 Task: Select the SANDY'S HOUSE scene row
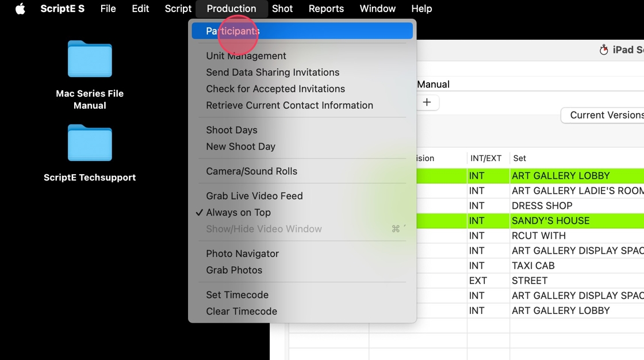tap(550, 221)
